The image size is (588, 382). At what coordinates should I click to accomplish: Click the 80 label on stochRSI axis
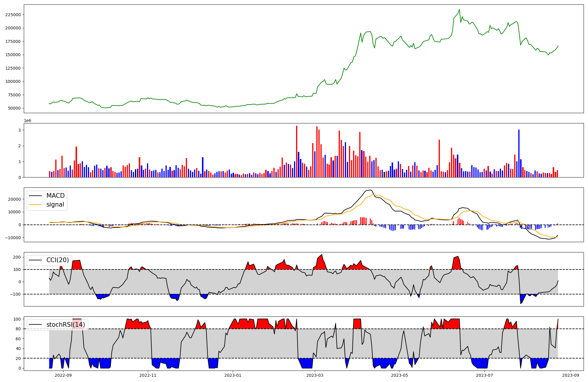point(19,329)
